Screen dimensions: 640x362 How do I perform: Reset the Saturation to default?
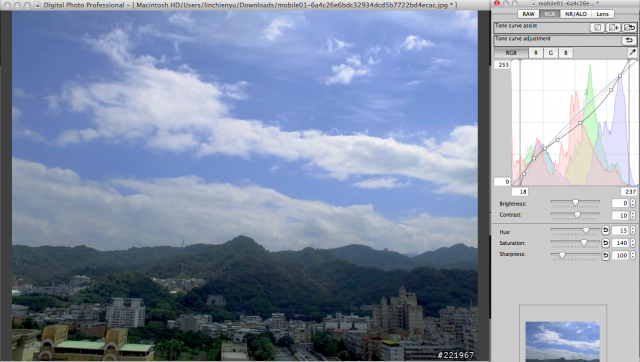[605, 243]
